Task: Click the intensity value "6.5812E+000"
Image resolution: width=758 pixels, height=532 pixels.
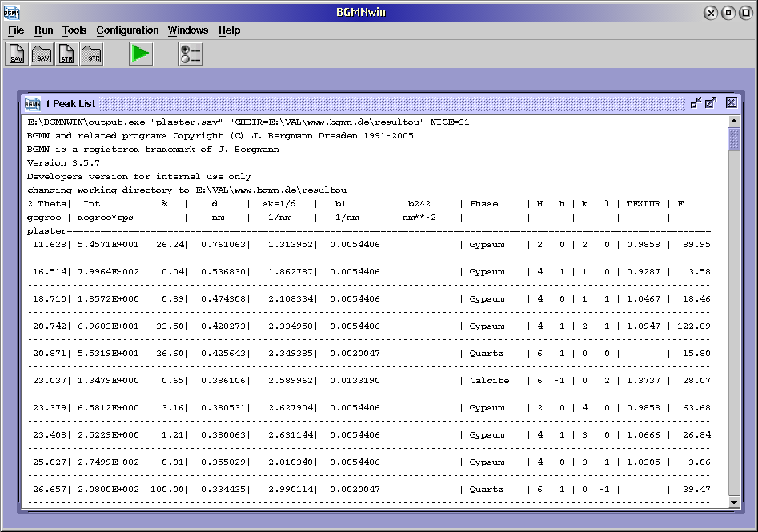Action: [x=109, y=408]
